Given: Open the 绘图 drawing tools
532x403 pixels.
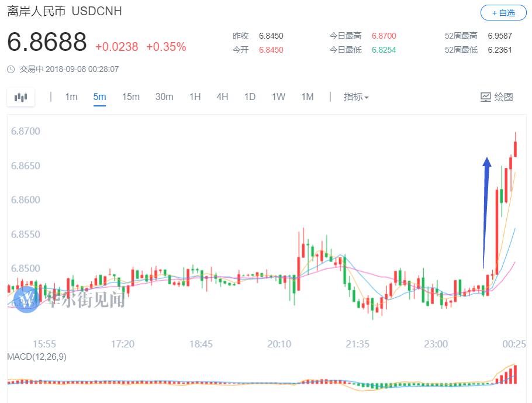Looking at the screenshot, I should [x=496, y=97].
